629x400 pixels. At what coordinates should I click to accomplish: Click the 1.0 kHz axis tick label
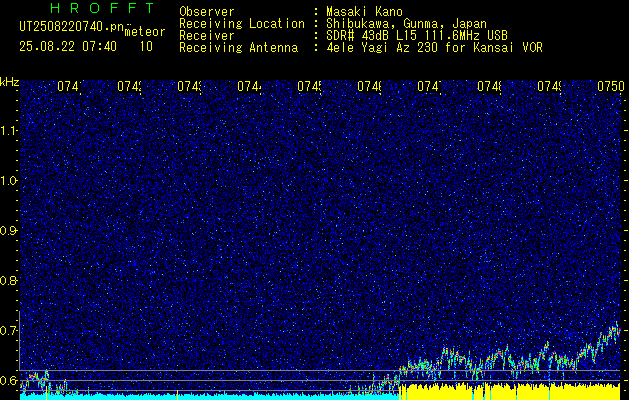(9, 181)
